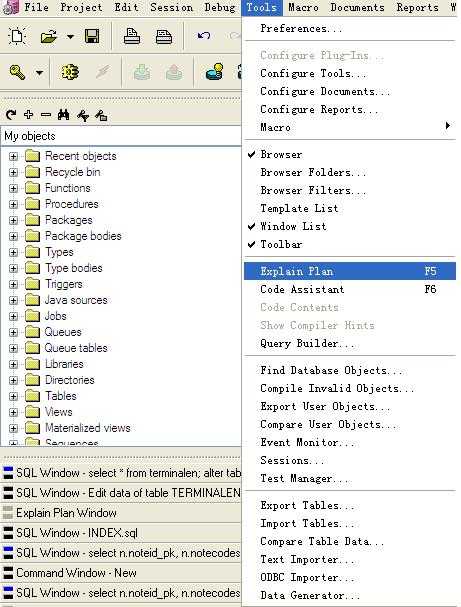Click the Rollback icon

point(174,72)
